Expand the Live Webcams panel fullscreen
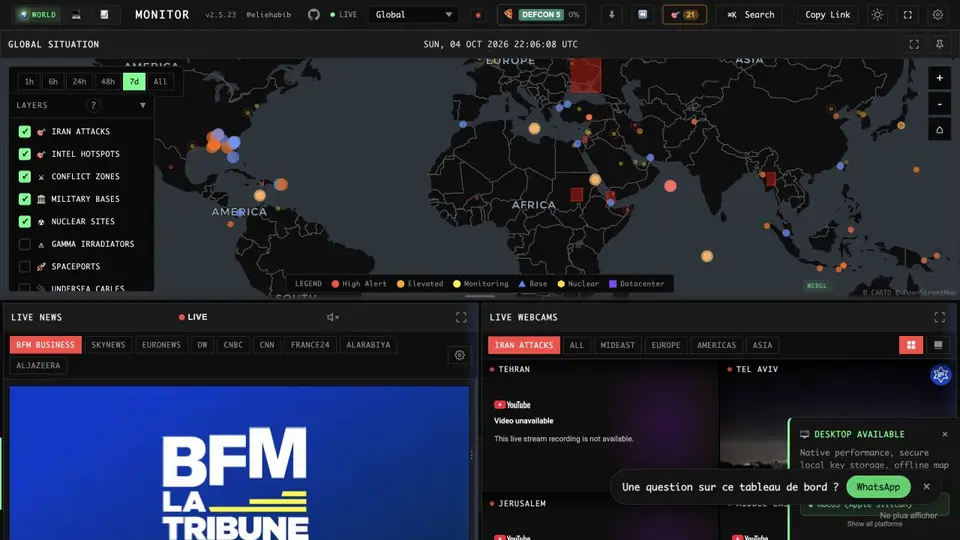This screenshot has width=960, height=540. 940,317
